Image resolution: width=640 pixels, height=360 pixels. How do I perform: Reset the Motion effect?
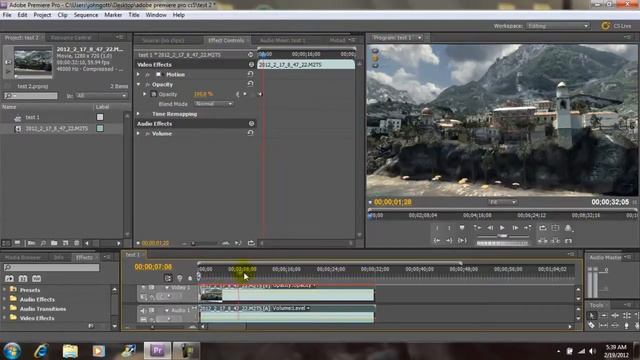point(250,74)
